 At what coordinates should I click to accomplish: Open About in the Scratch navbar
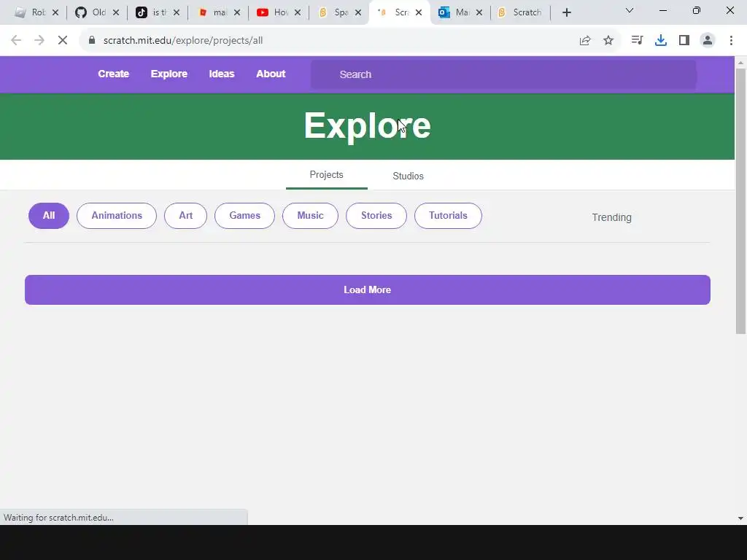pyautogui.click(x=271, y=74)
